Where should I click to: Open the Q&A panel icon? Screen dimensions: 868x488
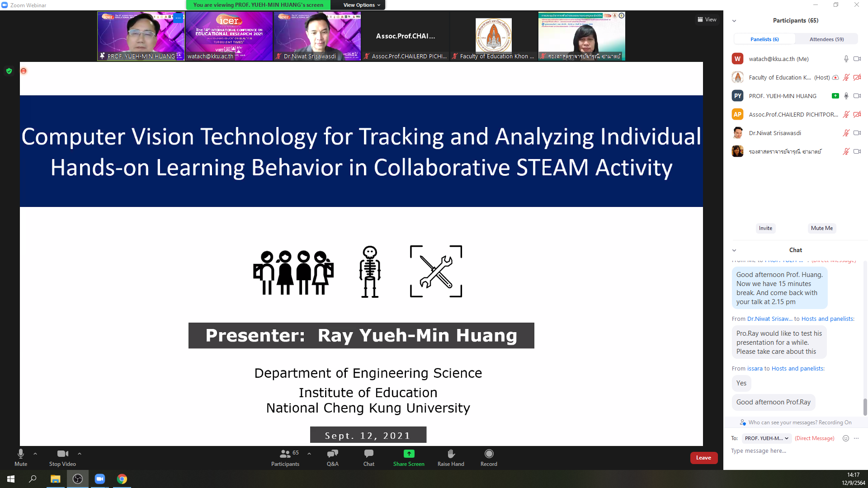pos(333,454)
